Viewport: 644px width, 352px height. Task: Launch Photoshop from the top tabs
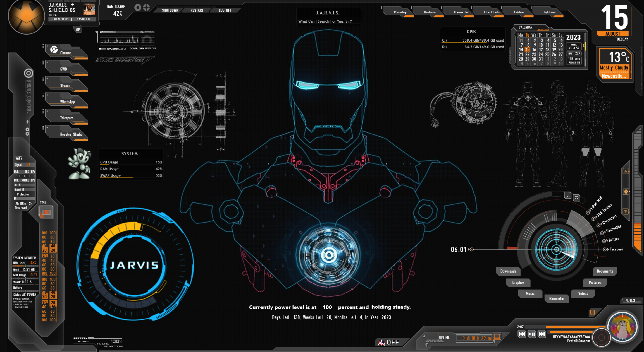tap(400, 12)
